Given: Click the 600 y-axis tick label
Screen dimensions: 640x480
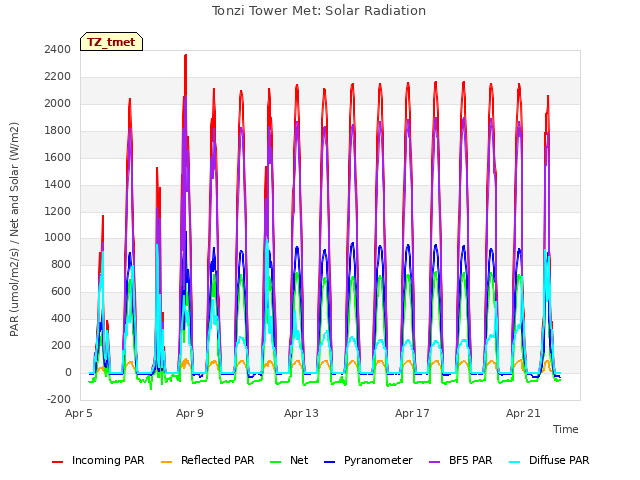Looking at the screenshot, I should (x=61, y=292).
